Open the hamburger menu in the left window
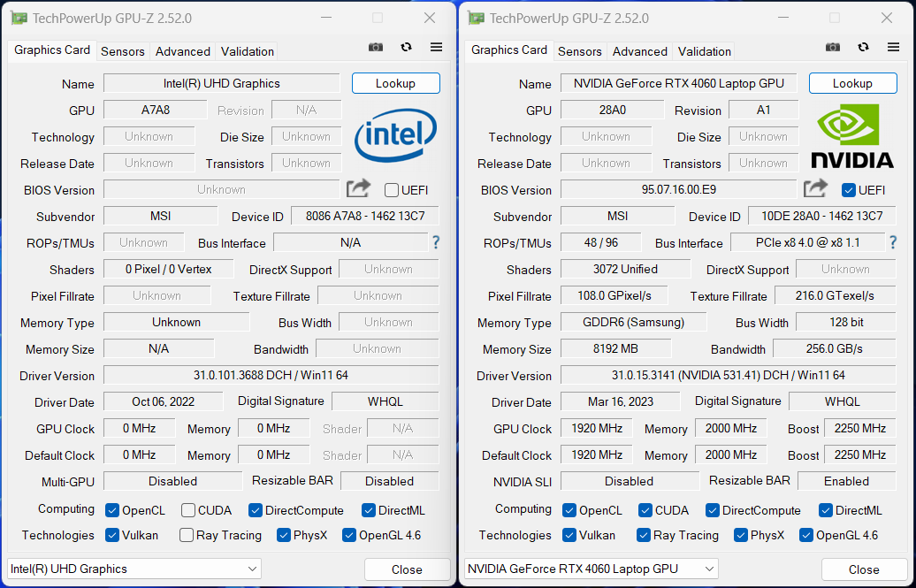 436,47
